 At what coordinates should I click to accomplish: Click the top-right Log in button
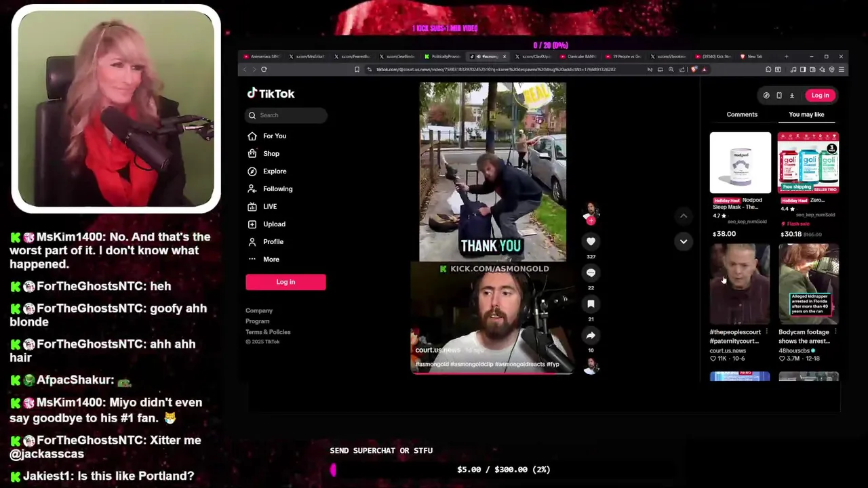pyautogui.click(x=820, y=96)
